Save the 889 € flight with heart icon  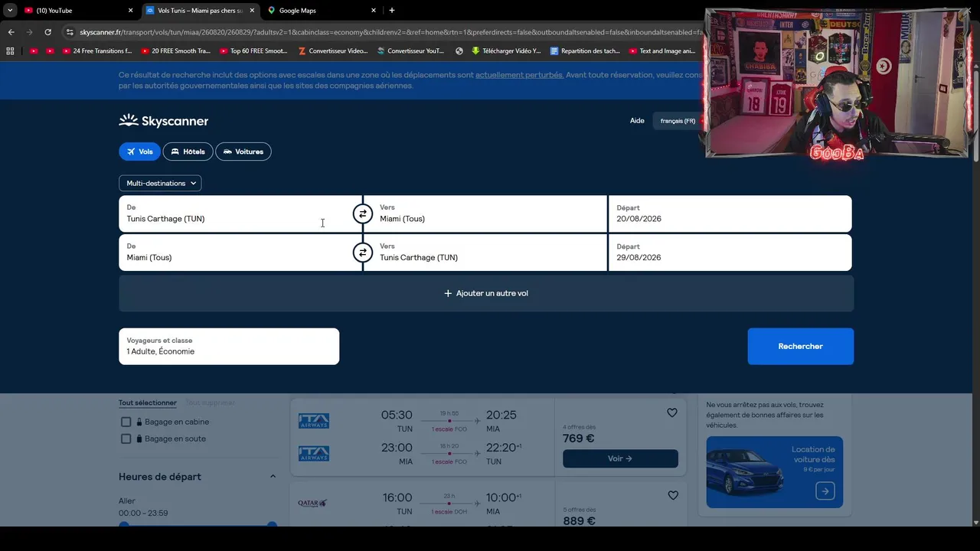[x=673, y=495]
